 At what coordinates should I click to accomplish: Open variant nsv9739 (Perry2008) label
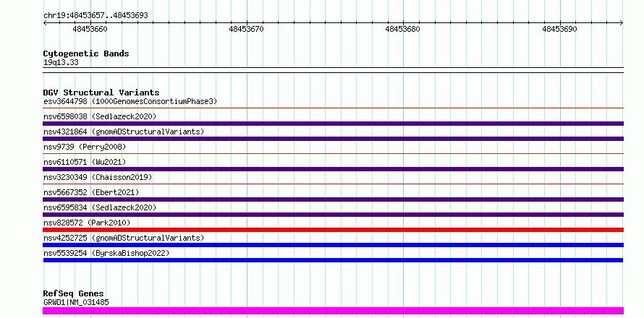coord(85,147)
